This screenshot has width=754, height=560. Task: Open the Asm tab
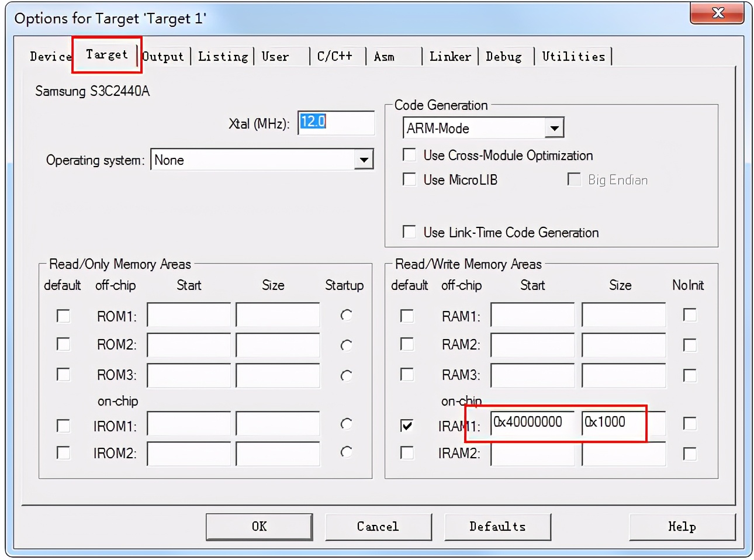[384, 57]
